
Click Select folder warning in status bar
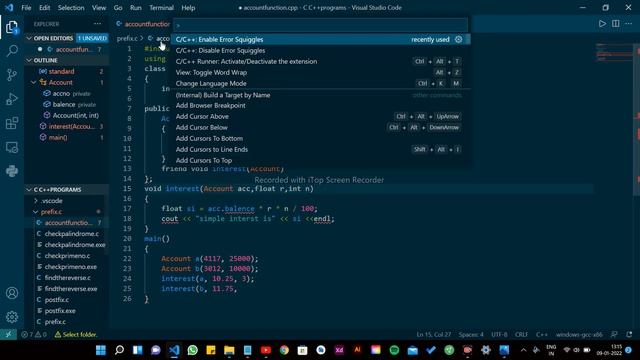click(x=76, y=334)
